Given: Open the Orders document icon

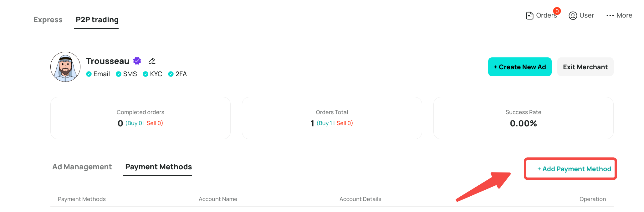Looking at the screenshot, I should [x=529, y=15].
